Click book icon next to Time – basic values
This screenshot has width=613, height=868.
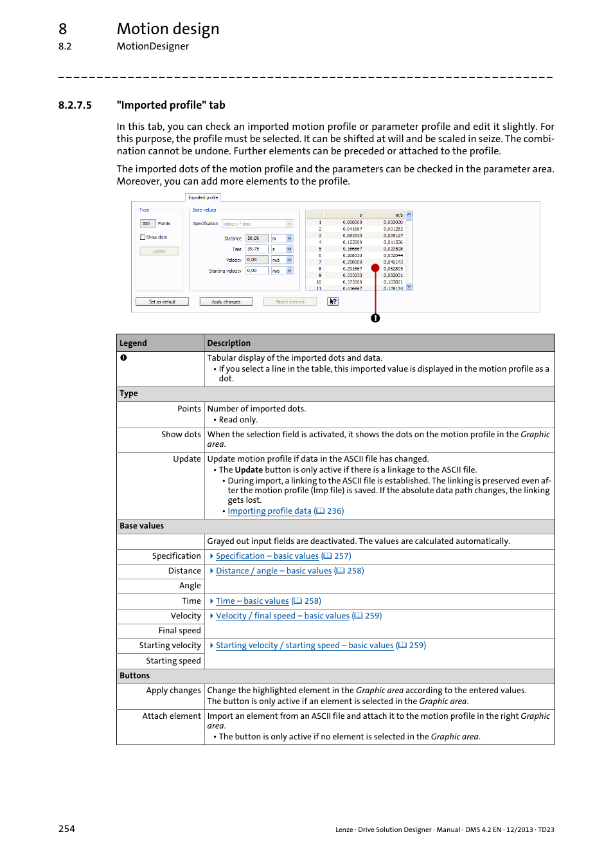[298, 601]
